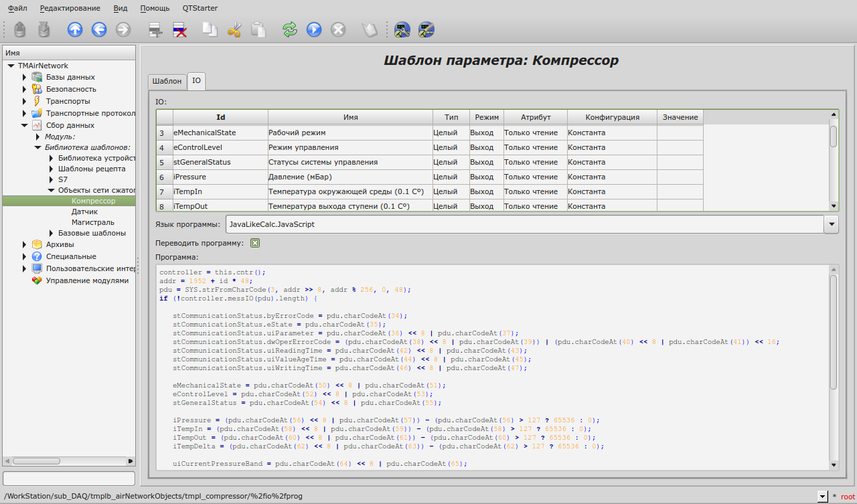Start periodic update with play icon
This screenshot has width=857, height=504.
tap(314, 29)
